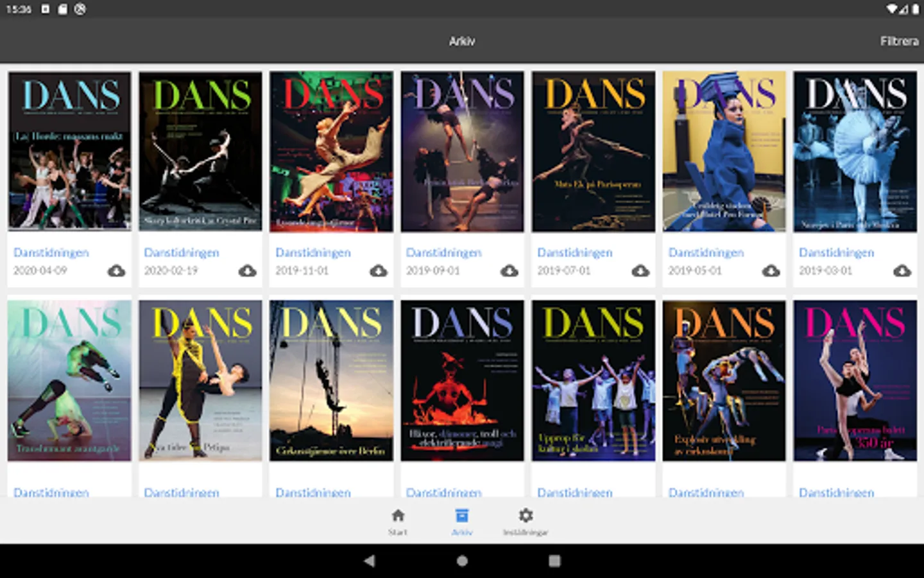Click Danstidningen link above 2019-07-01
This screenshot has width=924, height=578.
pyautogui.click(x=575, y=252)
